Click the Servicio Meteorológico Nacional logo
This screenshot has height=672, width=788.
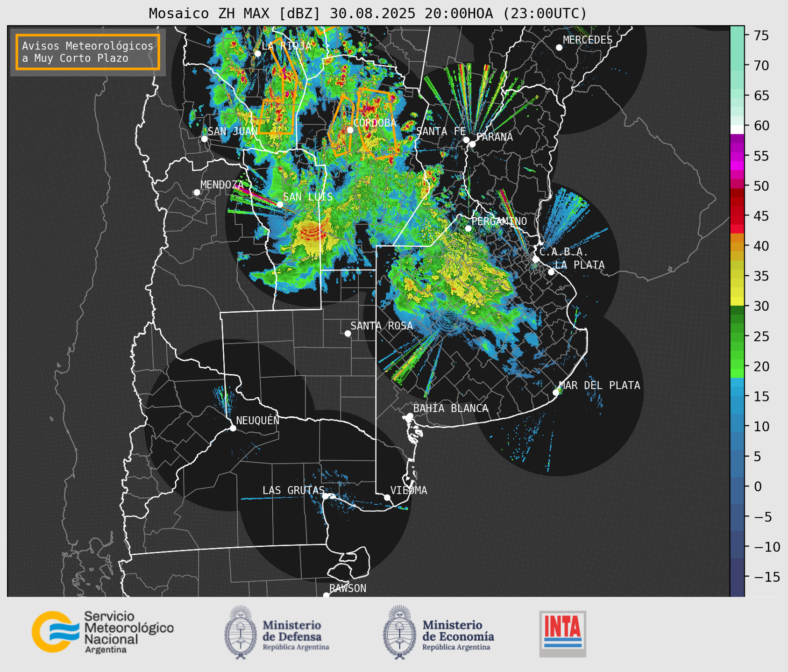click(x=102, y=632)
